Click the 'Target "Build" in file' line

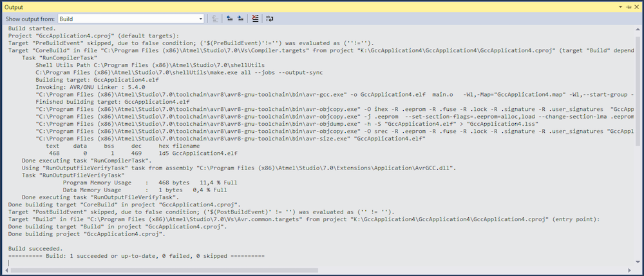pyautogui.click(x=305, y=219)
